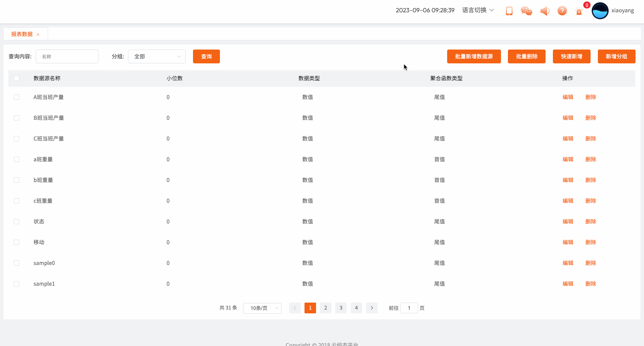
Task: Click the 批量新增数据源 button
Action: 474,56
